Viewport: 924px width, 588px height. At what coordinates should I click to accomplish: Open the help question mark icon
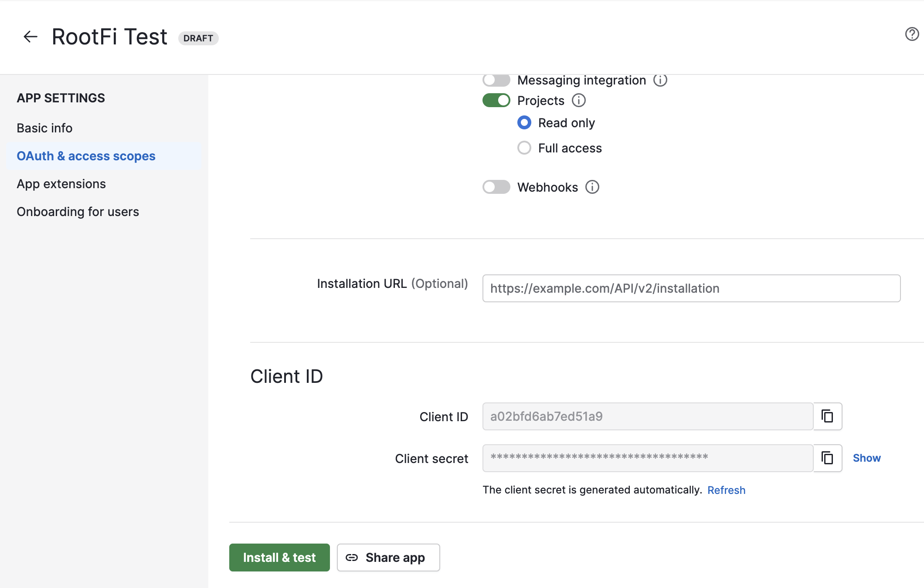911,34
